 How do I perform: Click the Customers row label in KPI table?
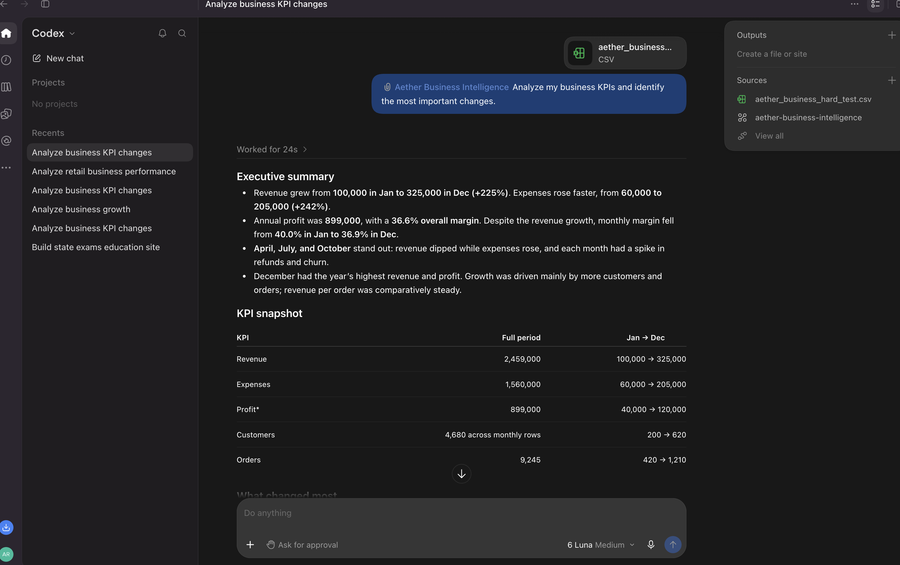[x=255, y=435]
